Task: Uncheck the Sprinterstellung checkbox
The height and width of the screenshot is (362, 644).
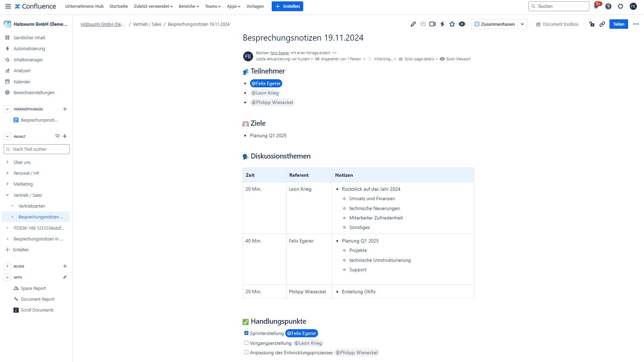Action: pyautogui.click(x=246, y=333)
